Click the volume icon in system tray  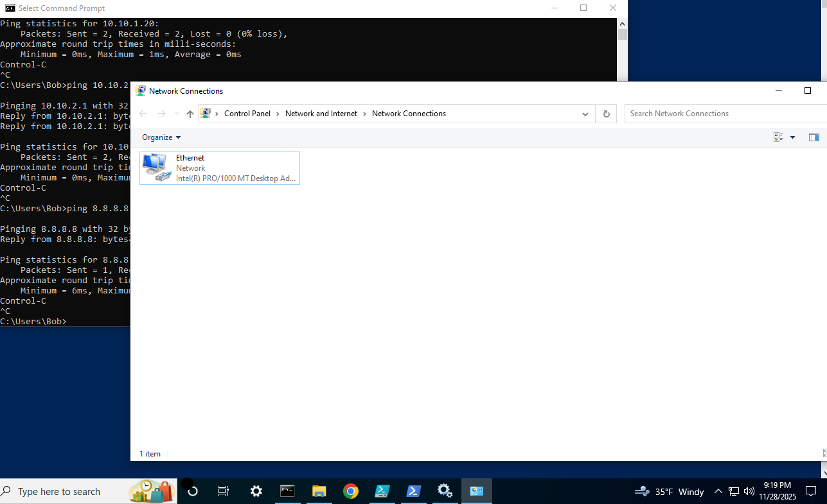pyautogui.click(x=749, y=492)
